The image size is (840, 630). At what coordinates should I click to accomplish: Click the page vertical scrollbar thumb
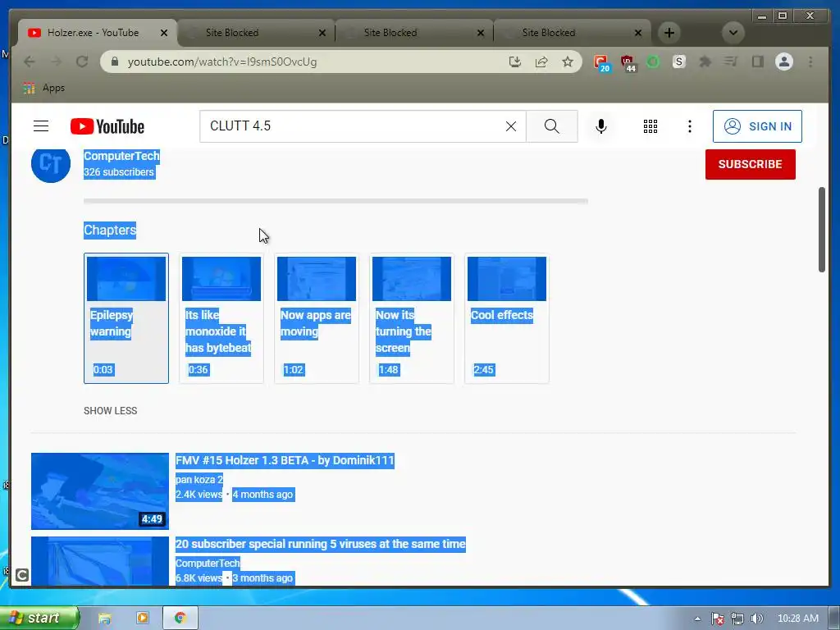click(x=822, y=230)
